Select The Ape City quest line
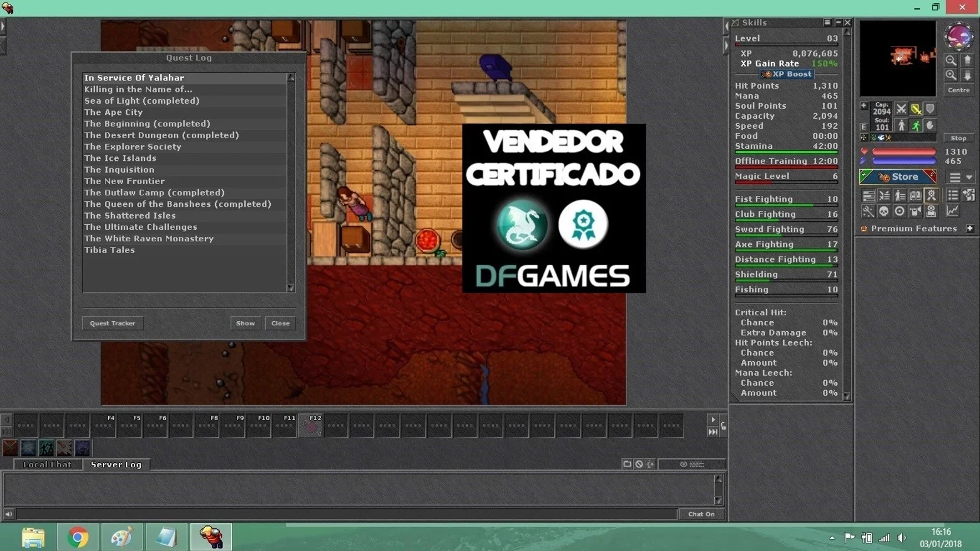The image size is (980, 551). tap(185, 112)
